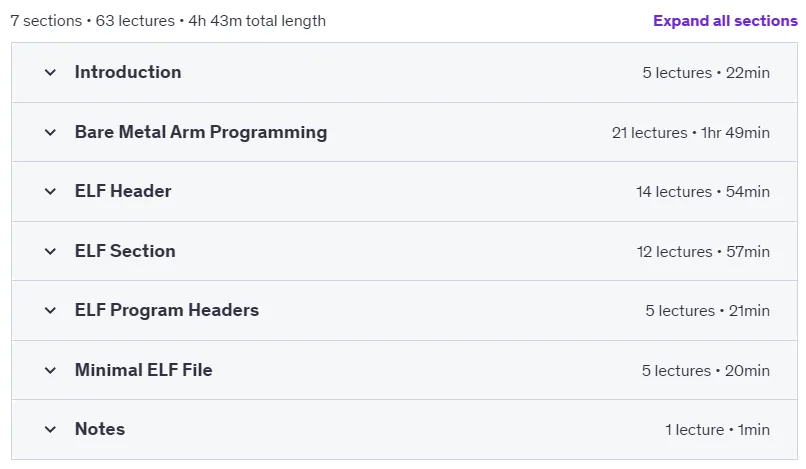Click 14 lectures 54min summary

pos(703,192)
